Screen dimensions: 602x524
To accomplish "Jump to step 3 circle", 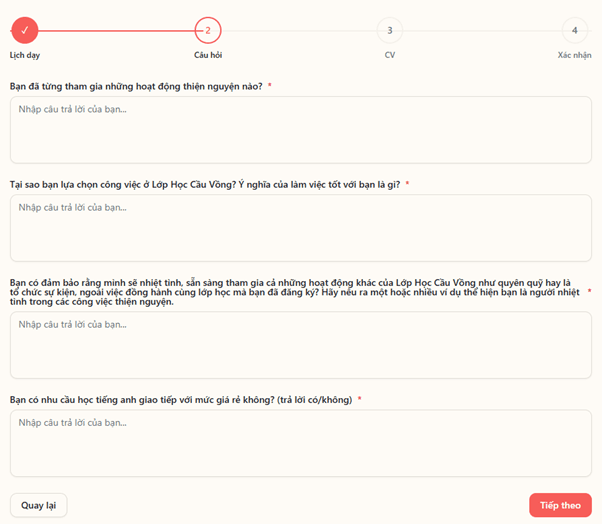I will point(390,30).
